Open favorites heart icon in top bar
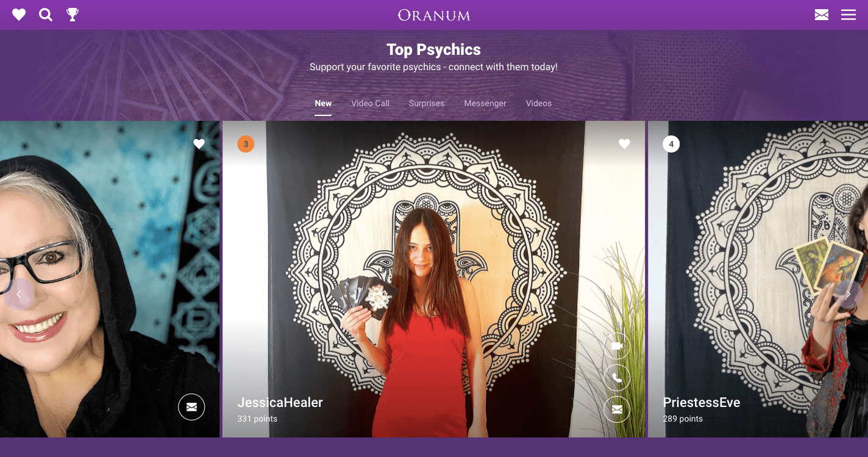The image size is (868, 457). tap(19, 15)
